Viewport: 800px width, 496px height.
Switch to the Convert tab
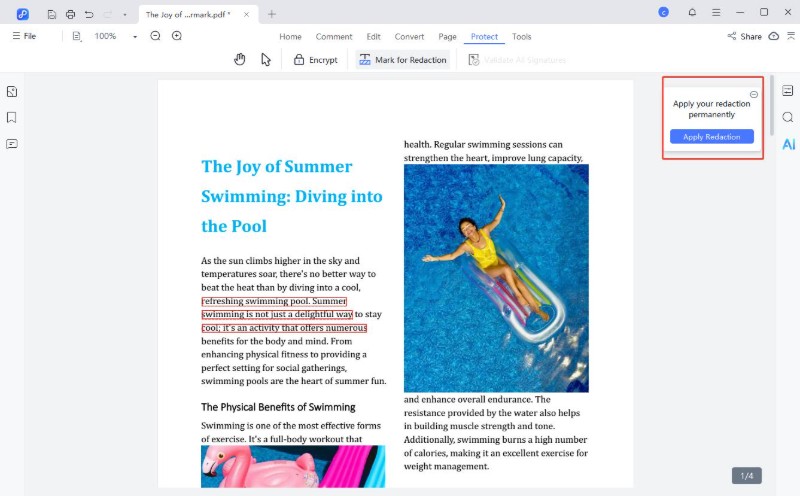point(409,37)
